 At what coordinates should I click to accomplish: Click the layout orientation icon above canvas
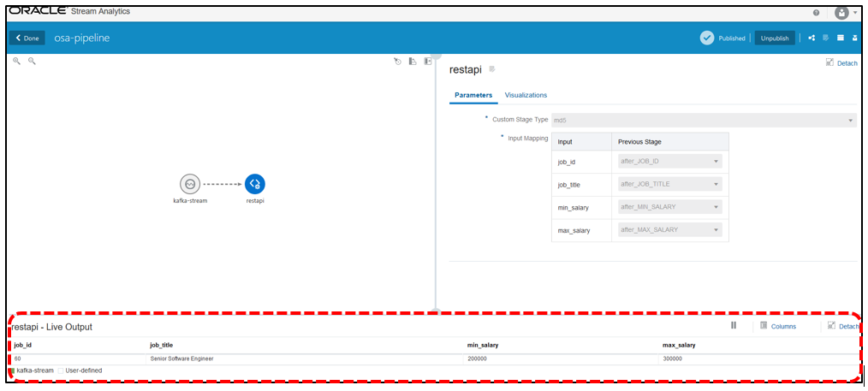click(413, 62)
